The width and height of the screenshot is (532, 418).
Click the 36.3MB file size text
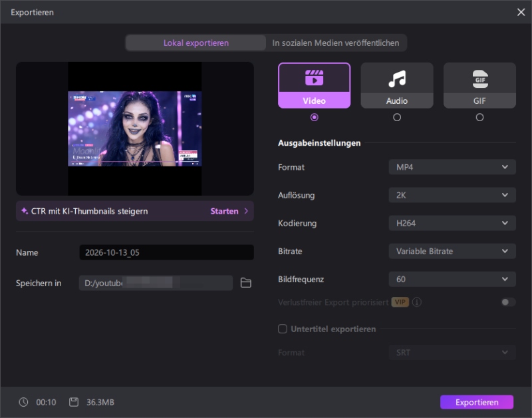coord(100,402)
